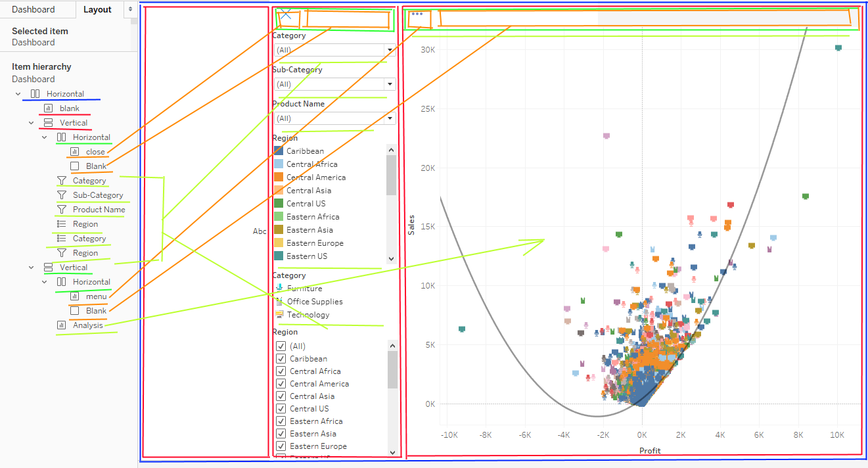Screen dimensions: 868x468
Task: Collapse the top Horizontal container in hierarchy
Action: pos(18,94)
